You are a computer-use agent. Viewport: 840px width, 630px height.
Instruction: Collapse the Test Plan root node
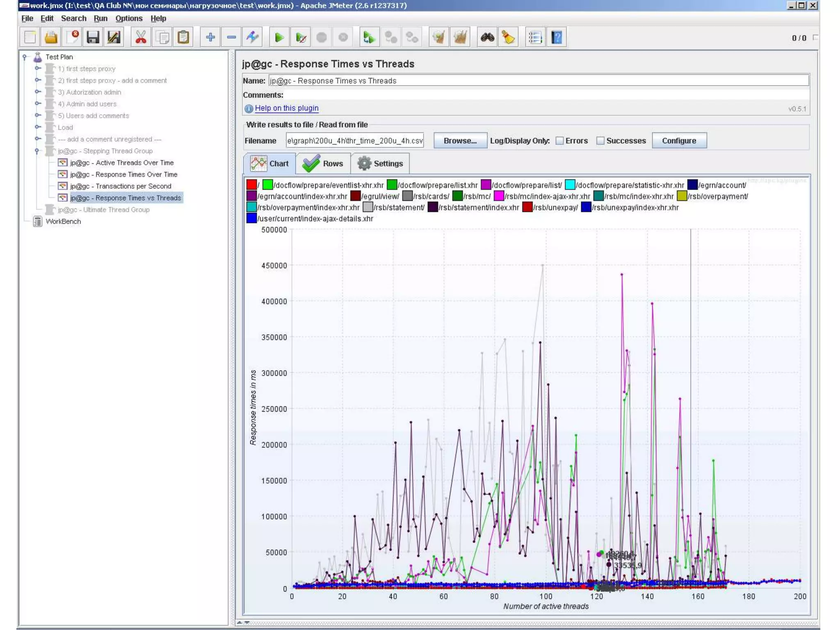coord(25,57)
